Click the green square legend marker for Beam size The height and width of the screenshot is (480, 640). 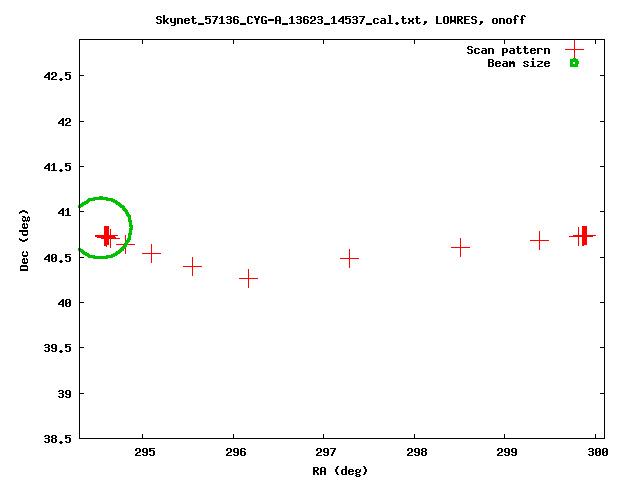(574, 63)
